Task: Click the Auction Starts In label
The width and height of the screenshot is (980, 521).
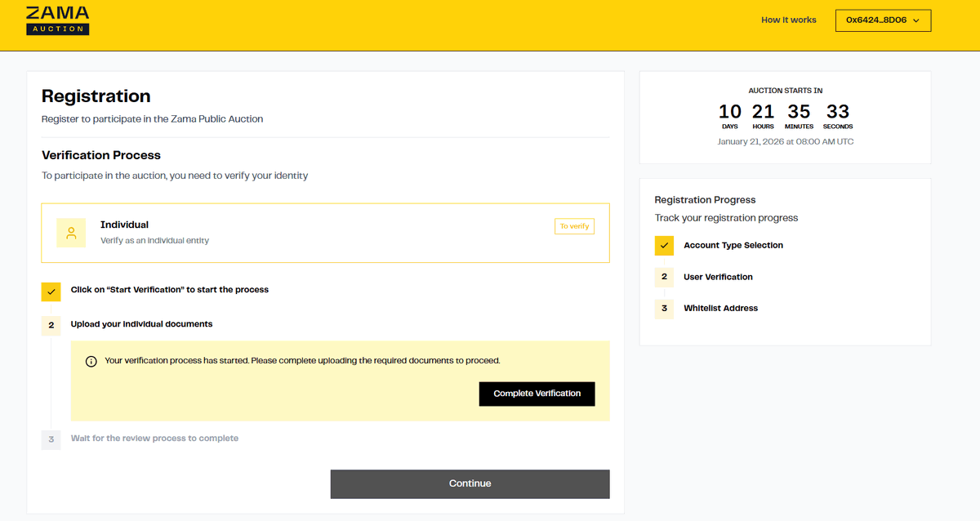Action: tap(785, 91)
